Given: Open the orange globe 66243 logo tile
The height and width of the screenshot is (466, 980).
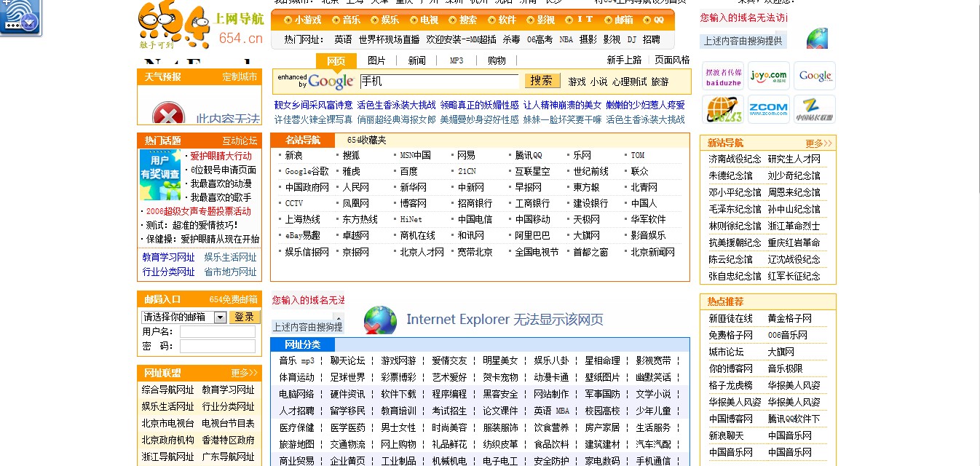Looking at the screenshot, I should pyautogui.click(x=723, y=109).
